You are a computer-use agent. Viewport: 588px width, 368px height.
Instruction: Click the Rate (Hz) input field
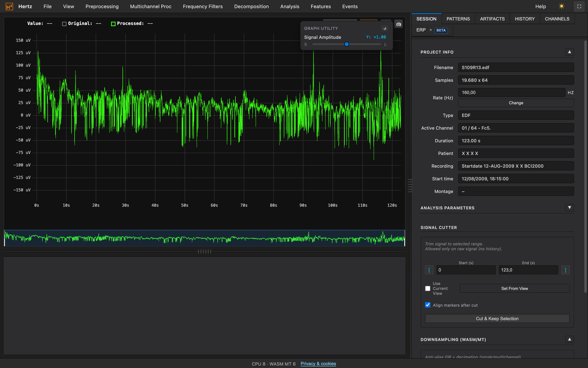click(512, 93)
